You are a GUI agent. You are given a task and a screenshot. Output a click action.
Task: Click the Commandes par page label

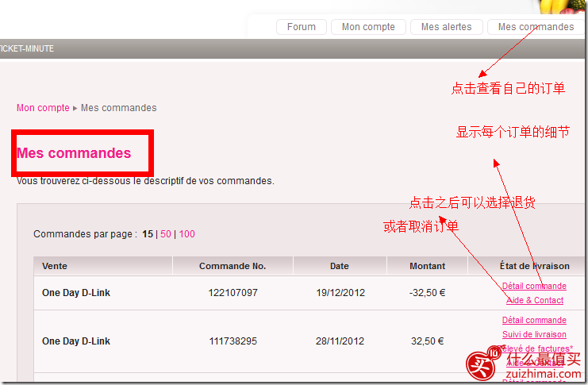point(85,234)
